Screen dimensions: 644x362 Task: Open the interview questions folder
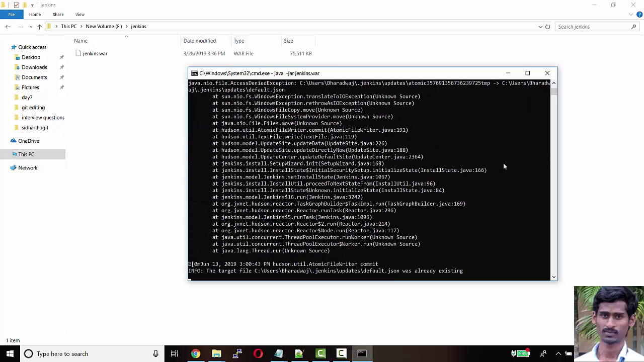point(43,118)
